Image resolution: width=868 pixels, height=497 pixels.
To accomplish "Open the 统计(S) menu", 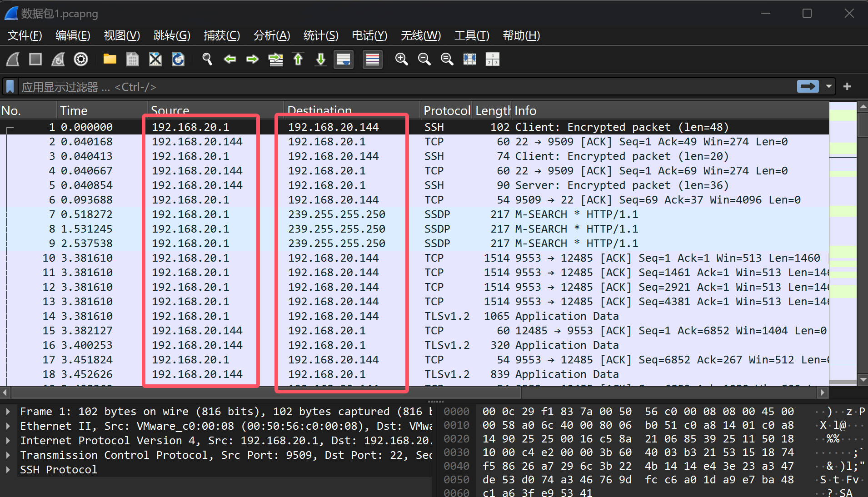I will [320, 35].
